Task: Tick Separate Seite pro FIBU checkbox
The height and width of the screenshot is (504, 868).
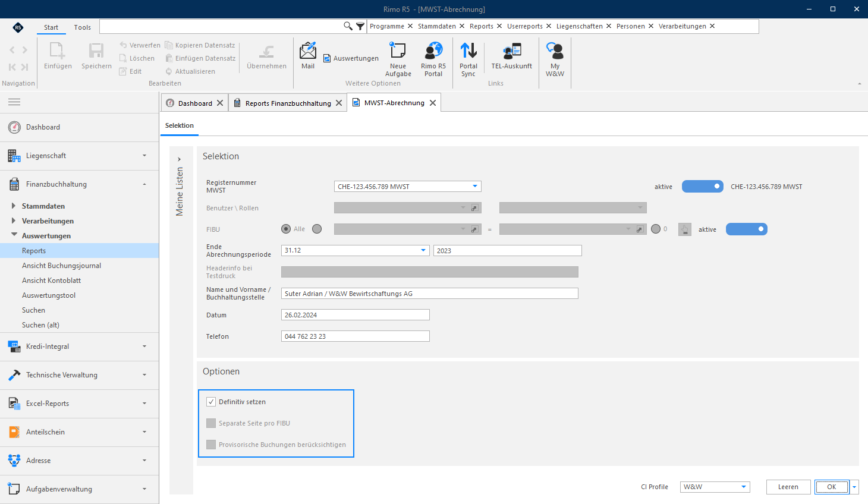Action: (211, 423)
